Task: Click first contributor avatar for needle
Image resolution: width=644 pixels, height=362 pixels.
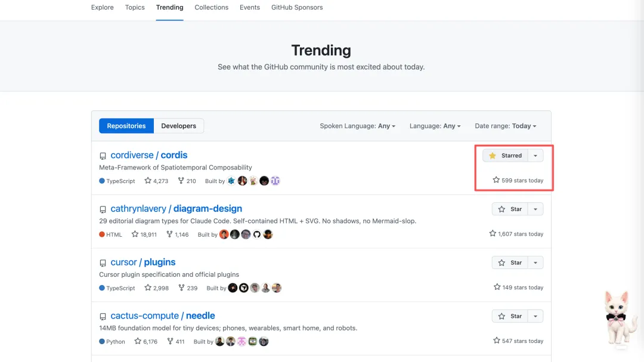Action: (219, 341)
